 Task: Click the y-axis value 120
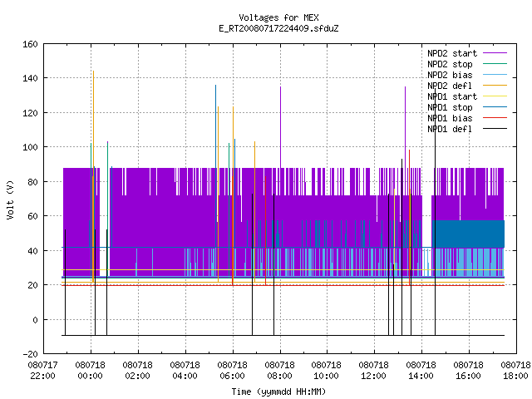(x=30, y=113)
